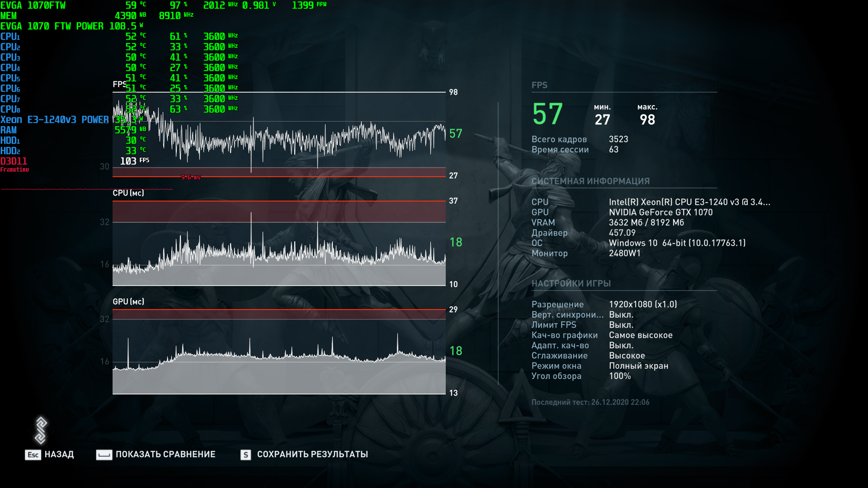Click the S key icon

coord(245,455)
